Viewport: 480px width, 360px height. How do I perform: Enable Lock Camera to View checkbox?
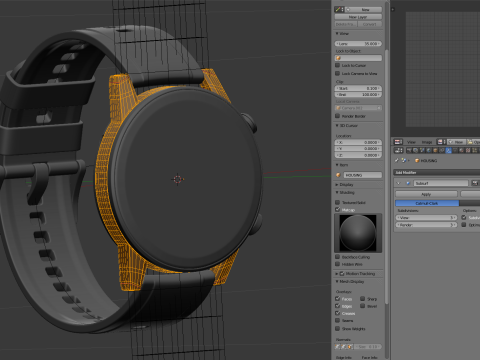(337, 73)
